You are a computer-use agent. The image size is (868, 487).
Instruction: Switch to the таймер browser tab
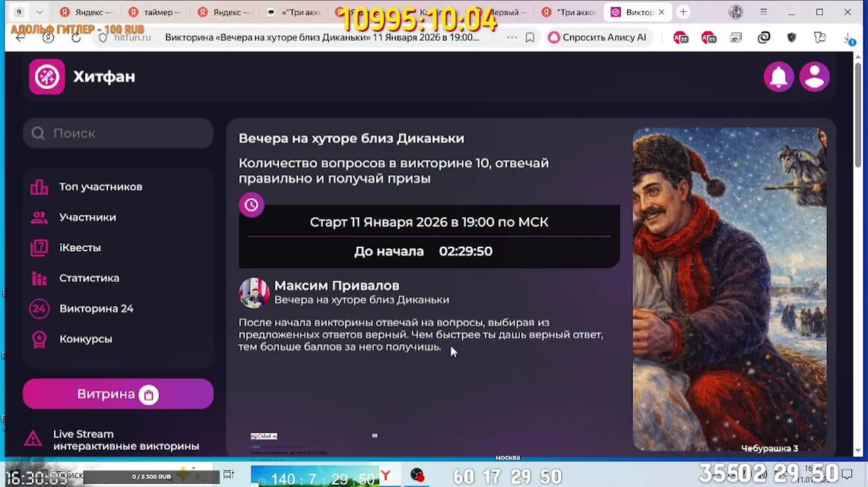(155, 12)
